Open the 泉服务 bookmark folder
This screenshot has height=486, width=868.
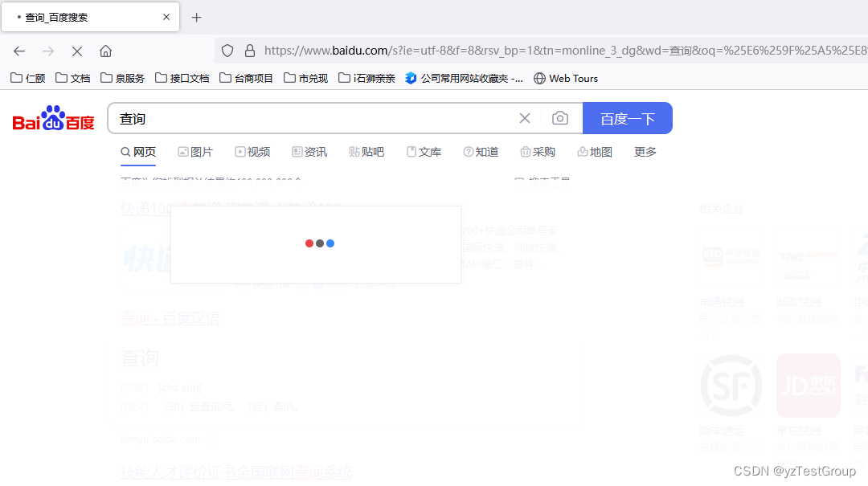point(122,78)
